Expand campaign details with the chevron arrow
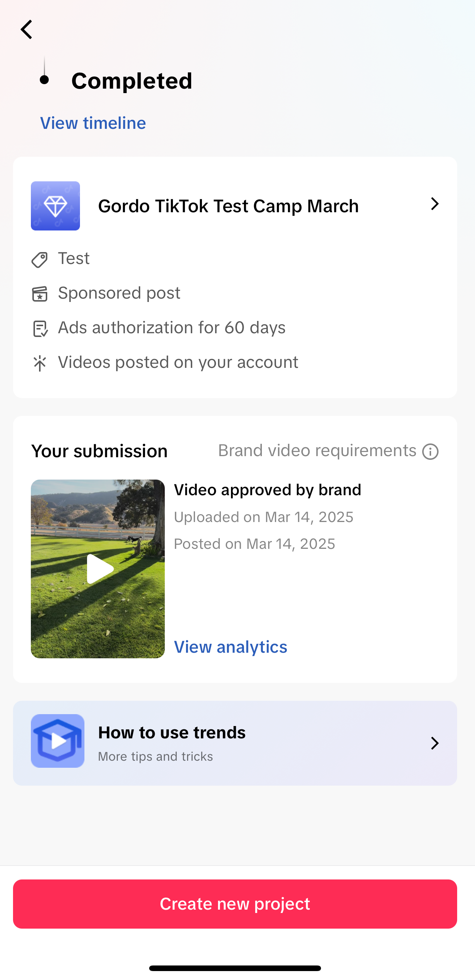The width and height of the screenshot is (475, 980). [x=435, y=204]
